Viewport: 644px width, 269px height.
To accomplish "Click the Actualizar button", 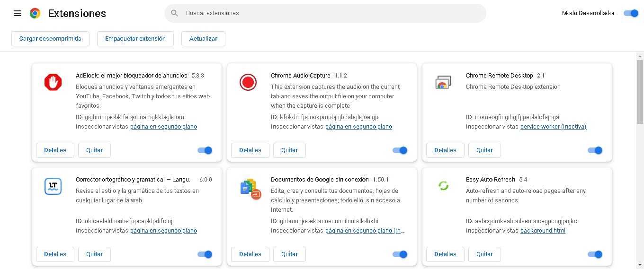I will (203, 39).
